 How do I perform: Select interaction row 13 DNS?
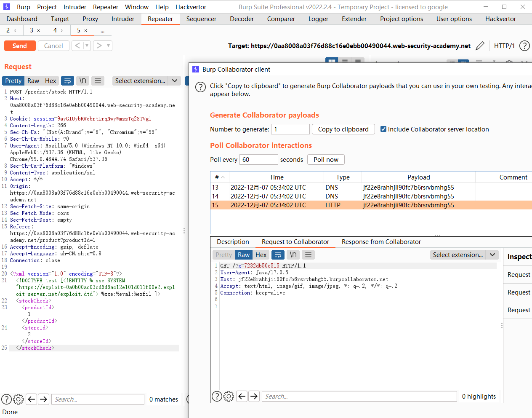[x=371, y=188]
